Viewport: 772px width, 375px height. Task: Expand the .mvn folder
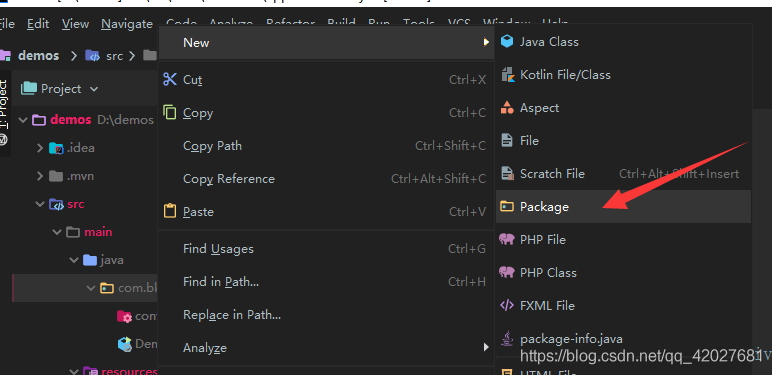click(40, 176)
